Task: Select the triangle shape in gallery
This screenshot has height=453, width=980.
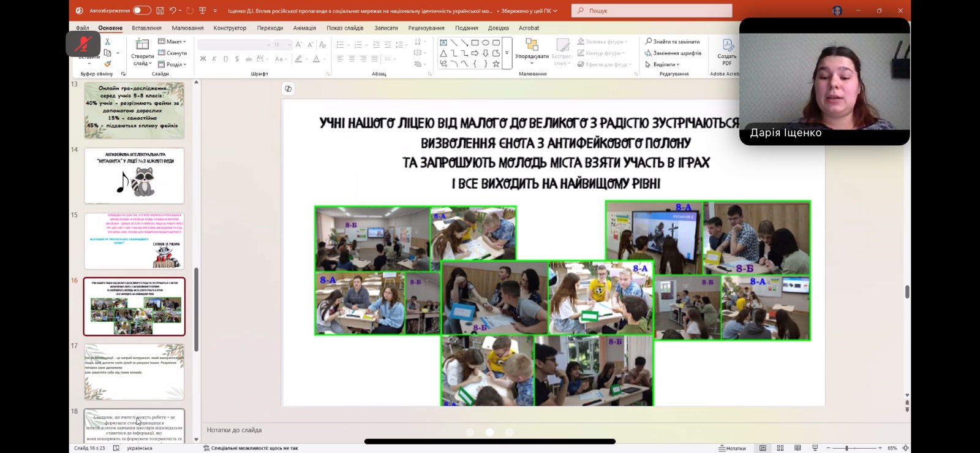Action: 443,53
